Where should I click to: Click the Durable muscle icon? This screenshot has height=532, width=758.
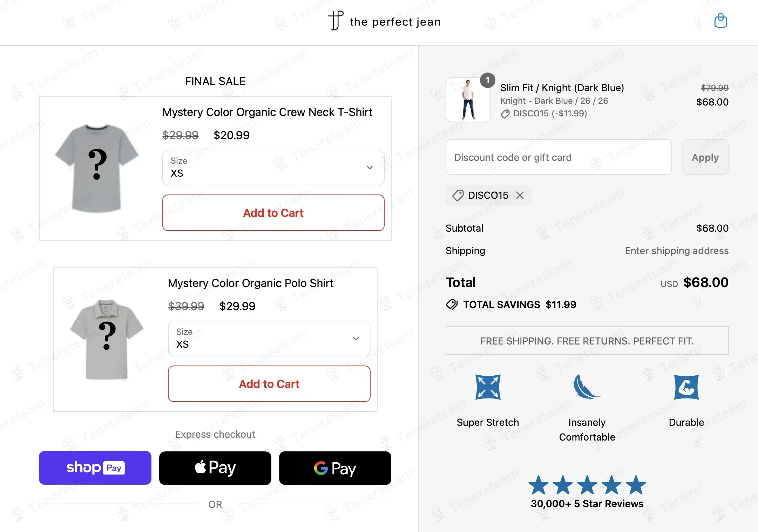point(686,387)
